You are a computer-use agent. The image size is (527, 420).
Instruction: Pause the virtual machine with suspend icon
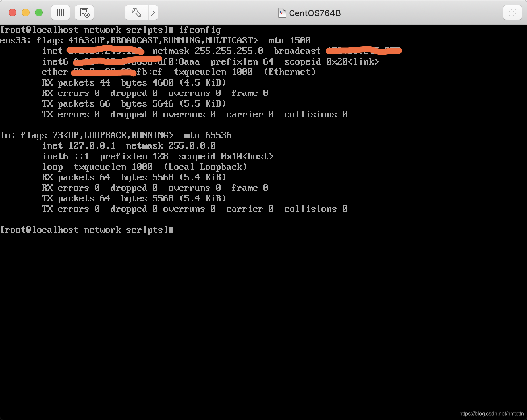coord(61,13)
